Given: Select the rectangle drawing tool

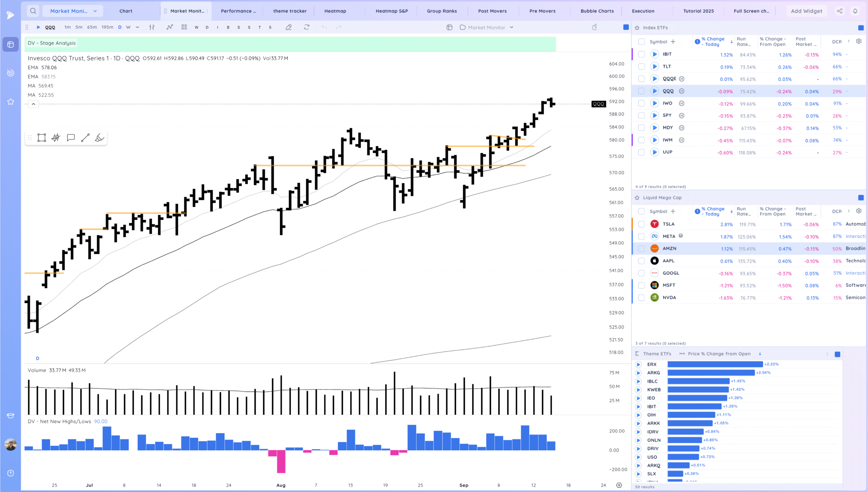Looking at the screenshot, I should tap(42, 138).
